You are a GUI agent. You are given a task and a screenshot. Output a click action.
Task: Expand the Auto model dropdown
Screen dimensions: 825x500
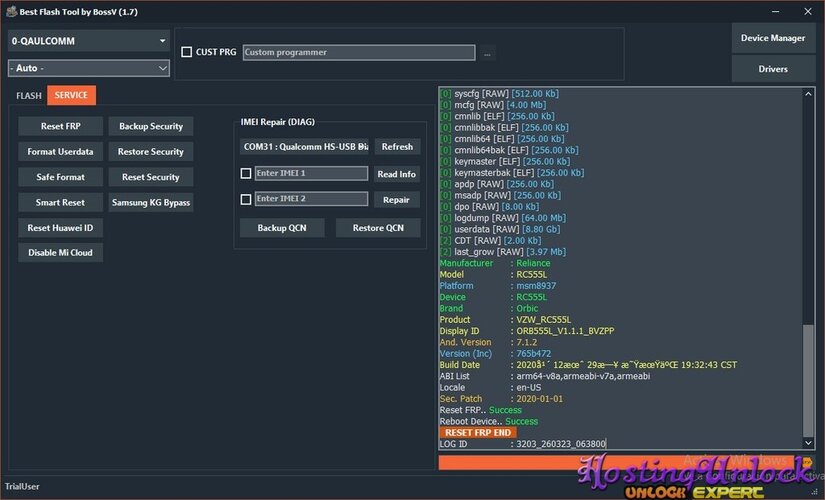(x=88, y=68)
